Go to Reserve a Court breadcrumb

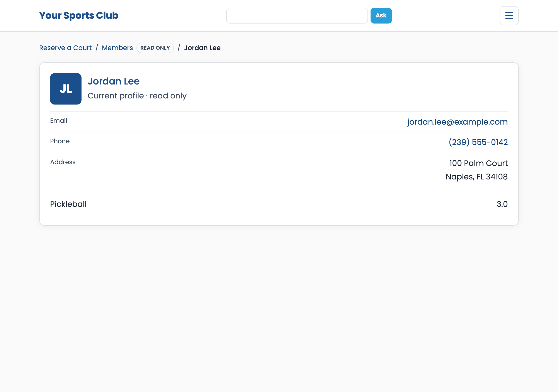pos(65,48)
